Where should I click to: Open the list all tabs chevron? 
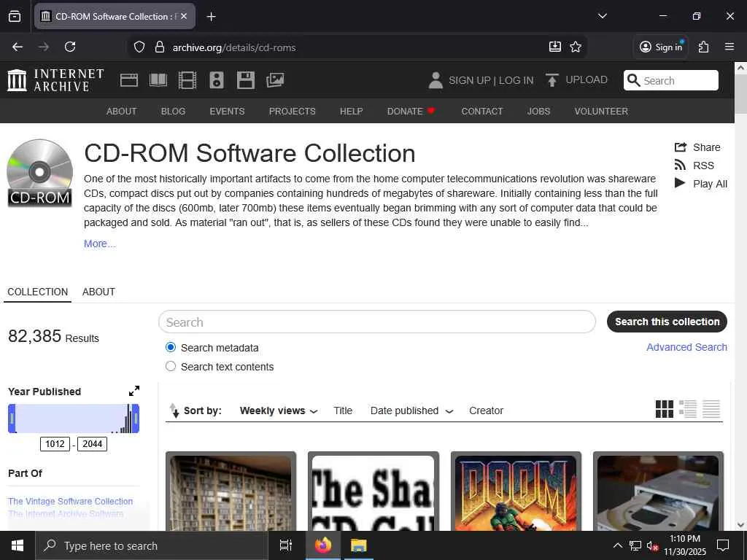tap(602, 16)
